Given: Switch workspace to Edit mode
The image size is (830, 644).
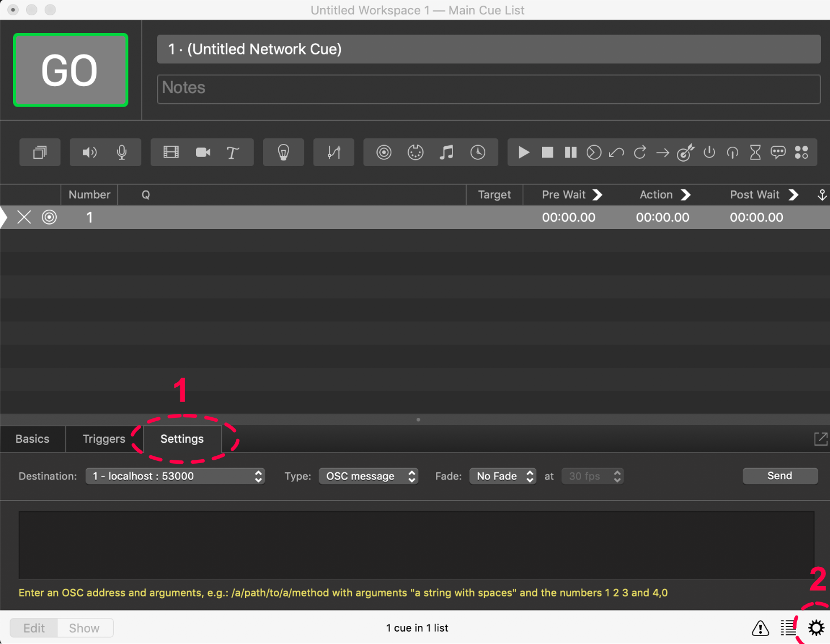Looking at the screenshot, I should click(34, 628).
